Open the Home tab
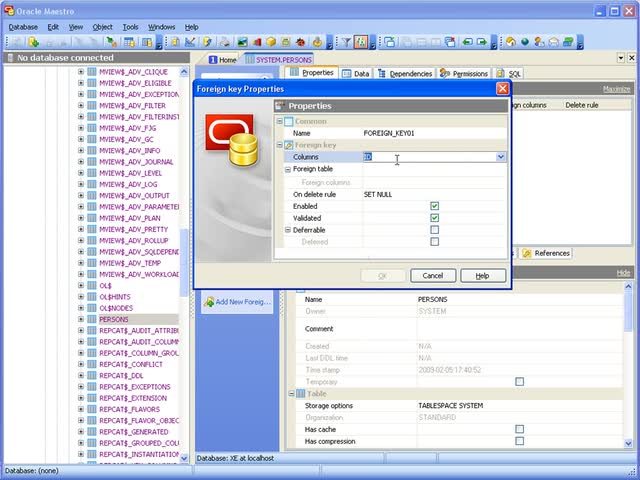 pyautogui.click(x=223, y=60)
